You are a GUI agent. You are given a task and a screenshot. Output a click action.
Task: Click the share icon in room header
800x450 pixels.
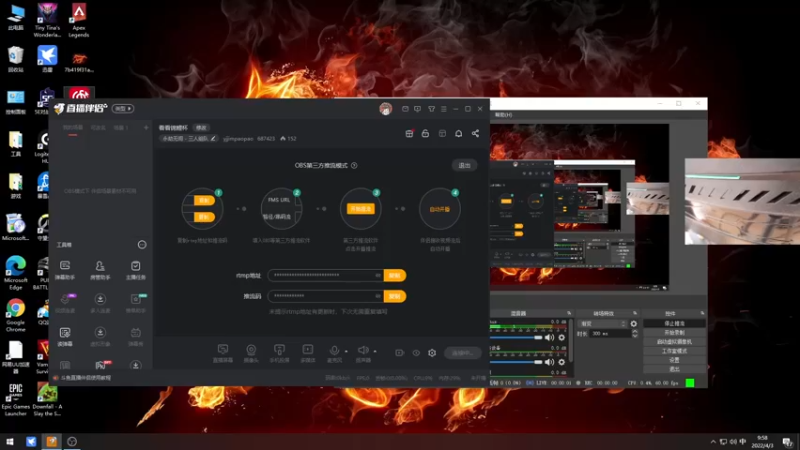475,133
